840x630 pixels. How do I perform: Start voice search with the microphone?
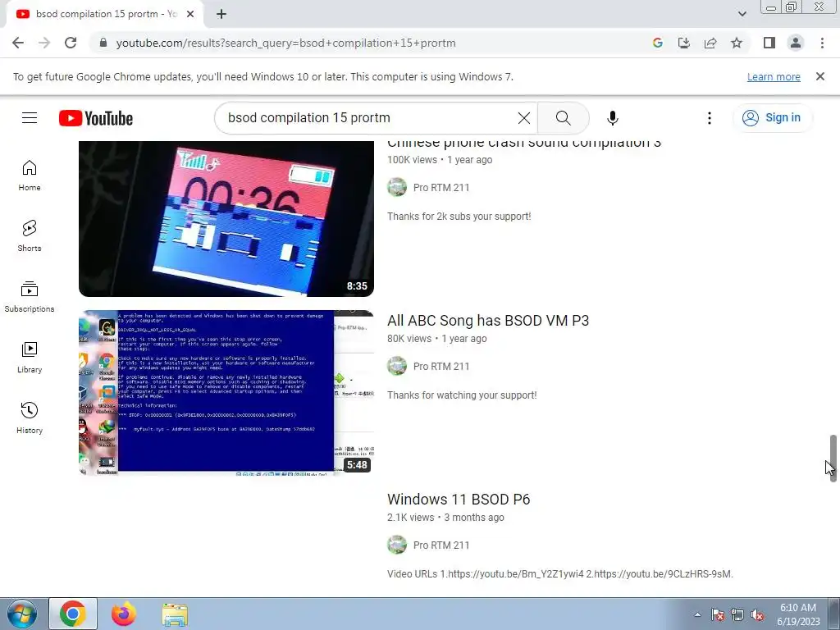pos(612,118)
